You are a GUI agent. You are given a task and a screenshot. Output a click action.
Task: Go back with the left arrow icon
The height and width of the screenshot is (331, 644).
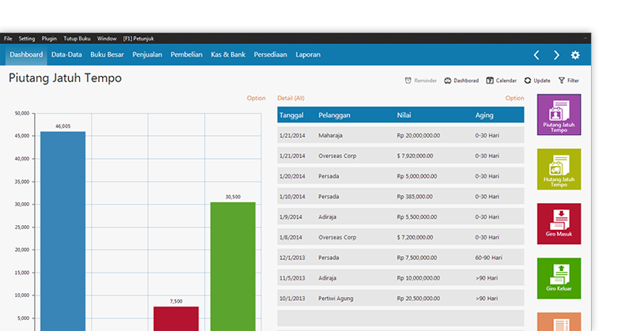tap(536, 55)
